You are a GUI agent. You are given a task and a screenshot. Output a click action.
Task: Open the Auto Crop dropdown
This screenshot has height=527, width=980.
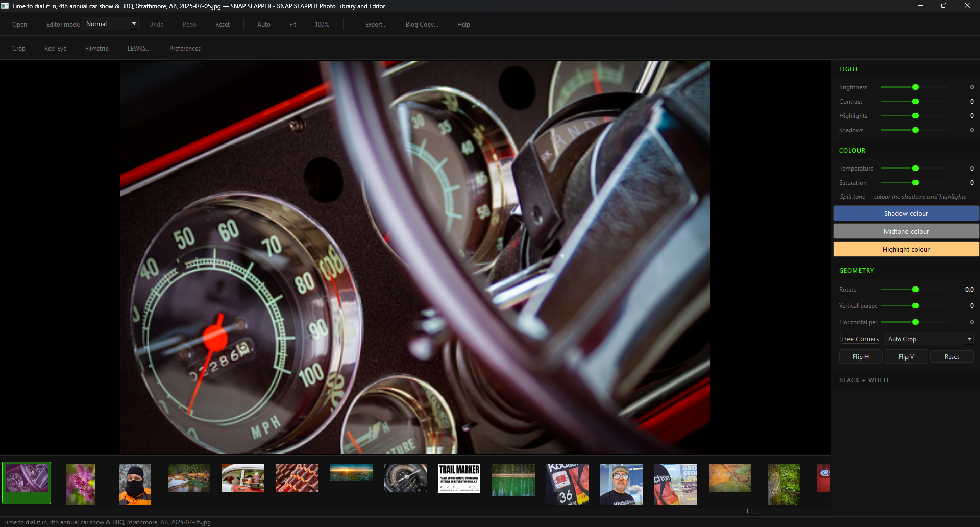pyautogui.click(x=928, y=339)
